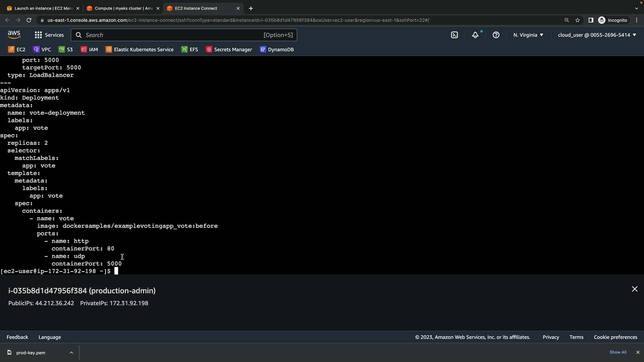Click Show All downloads button
The height and width of the screenshot is (362, 644).
coord(618,352)
